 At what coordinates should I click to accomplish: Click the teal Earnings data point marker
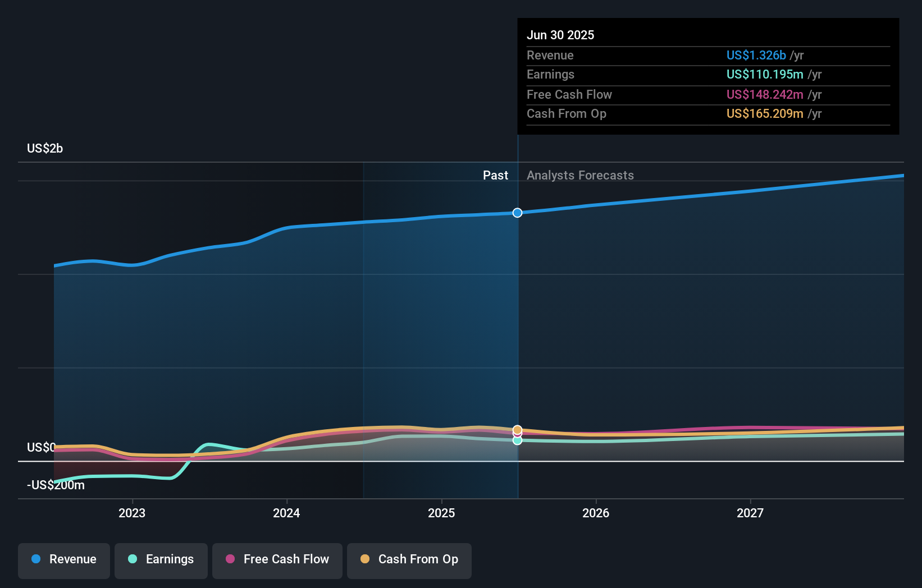(x=518, y=440)
